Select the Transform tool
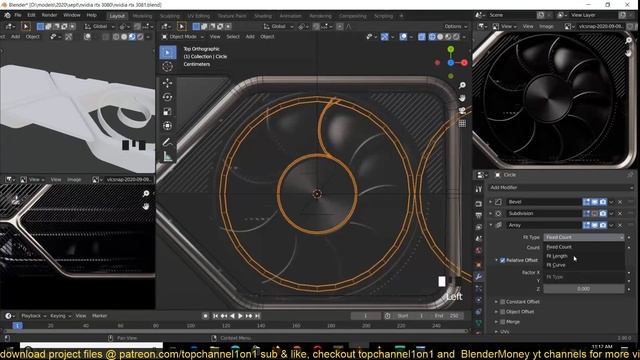Screen dimensions: 640x360 (x=167, y=126)
